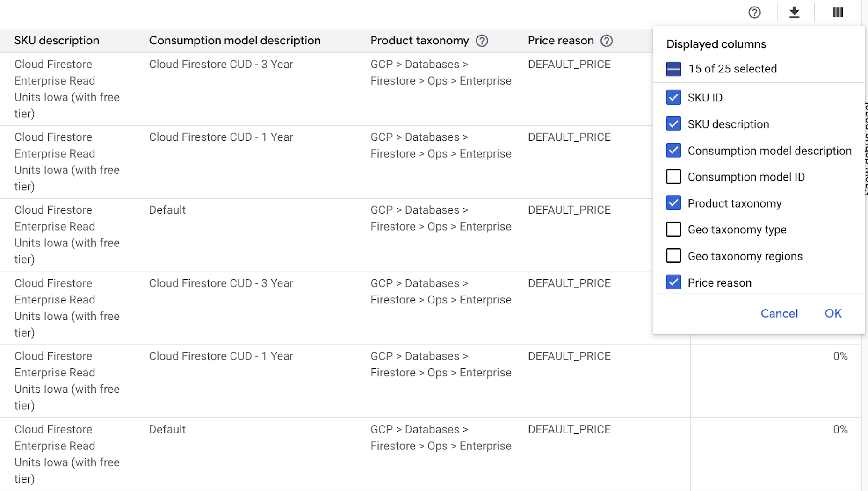868x491 pixels.
Task: Uncheck the Product taxonomy column
Action: coord(673,203)
